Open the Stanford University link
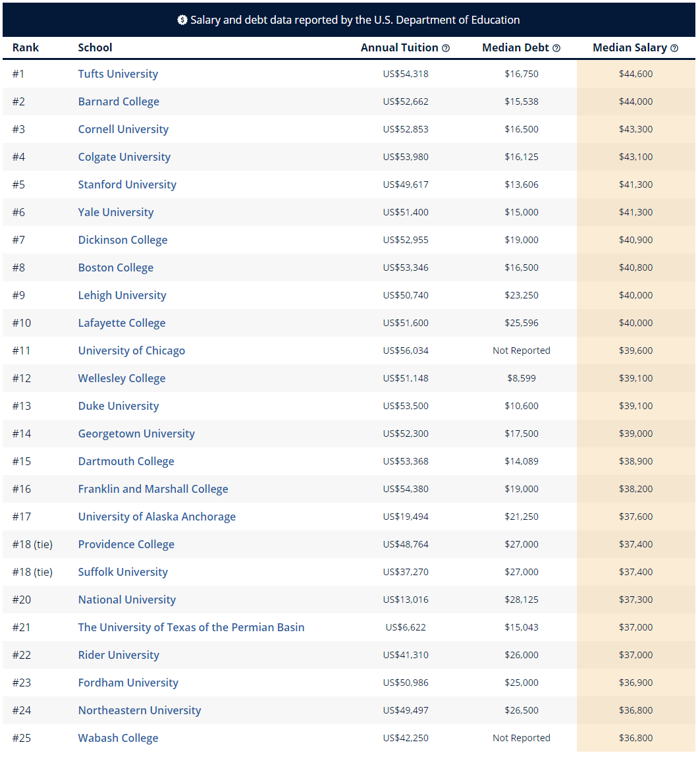The width and height of the screenshot is (700, 759). coord(127,184)
